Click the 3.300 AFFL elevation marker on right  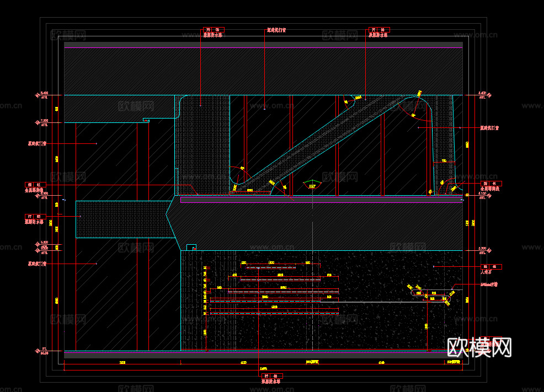(x=484, y=250)
